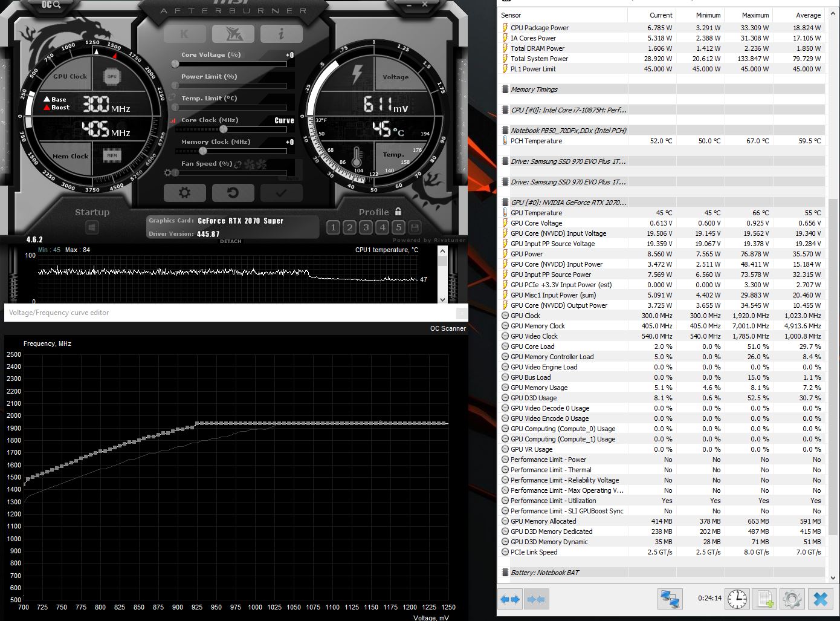Click the monitoring graph scrollbar up arrow
This screenshot has width=840, height=621.
click(x=442, y=250)
